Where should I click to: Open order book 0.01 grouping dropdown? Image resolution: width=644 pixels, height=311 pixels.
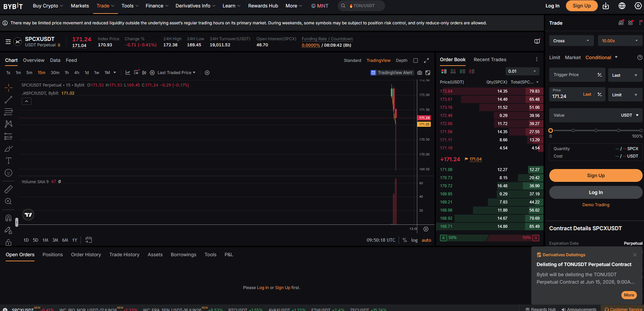(522, 71)
